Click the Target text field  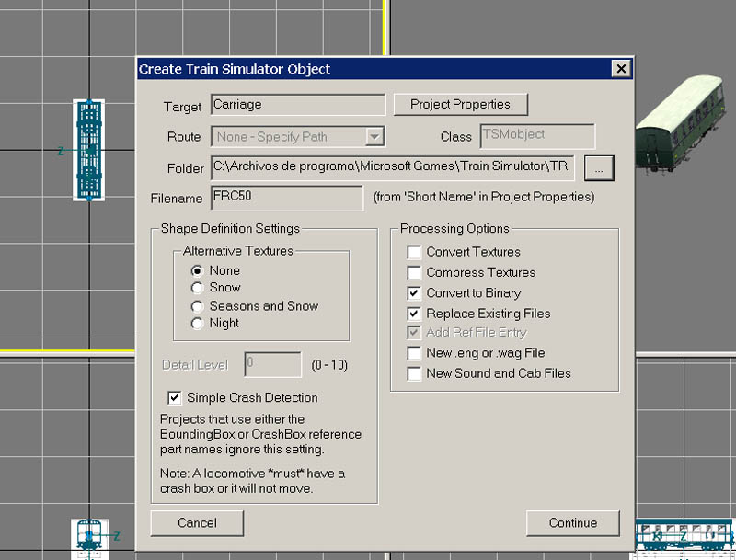(x=297, y=105)
